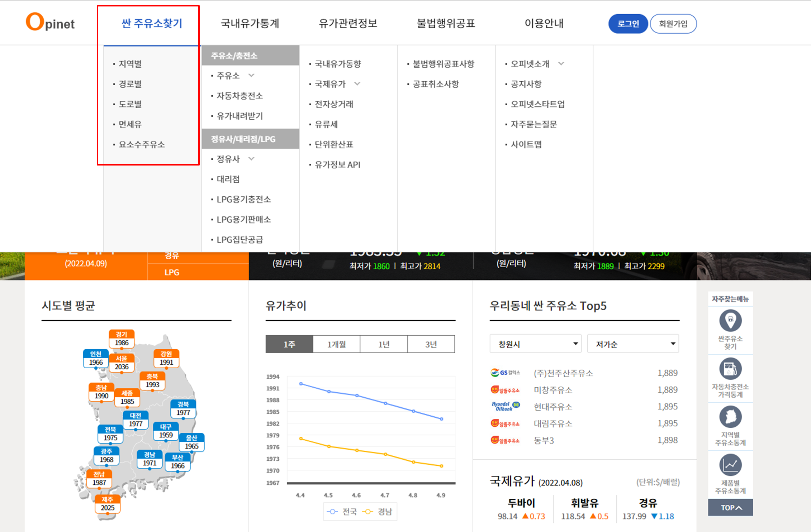
Task: Switch the price banner to LPG
Action: [171, 272]
